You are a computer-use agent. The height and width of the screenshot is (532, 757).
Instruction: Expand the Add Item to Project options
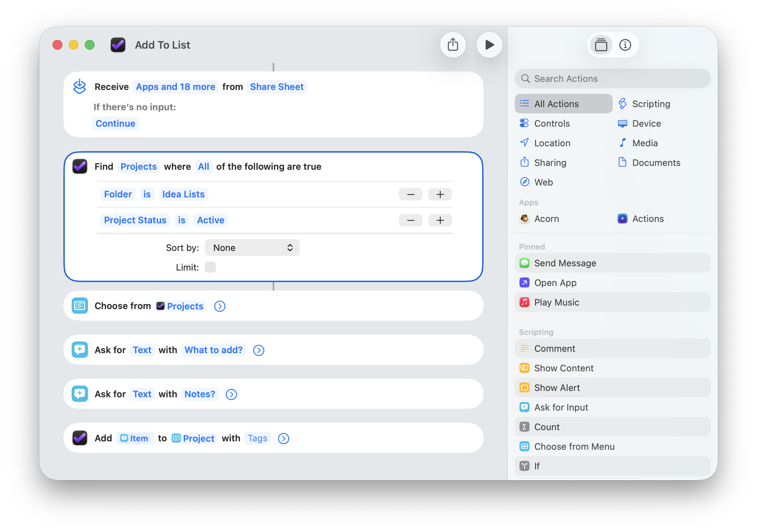point(283,439)
